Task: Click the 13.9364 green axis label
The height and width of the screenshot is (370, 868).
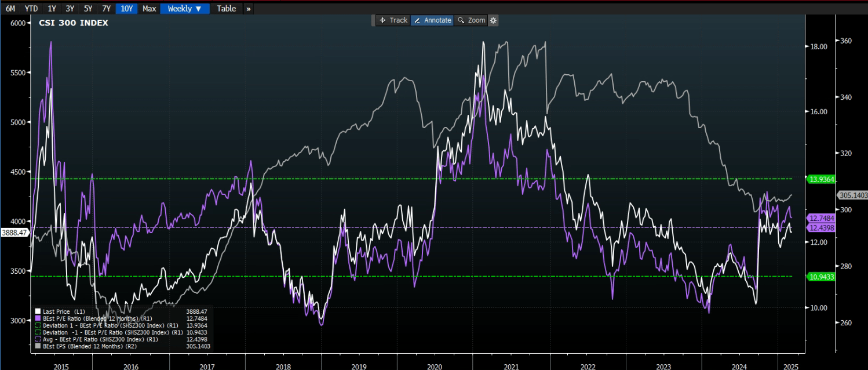Action: 822,179
